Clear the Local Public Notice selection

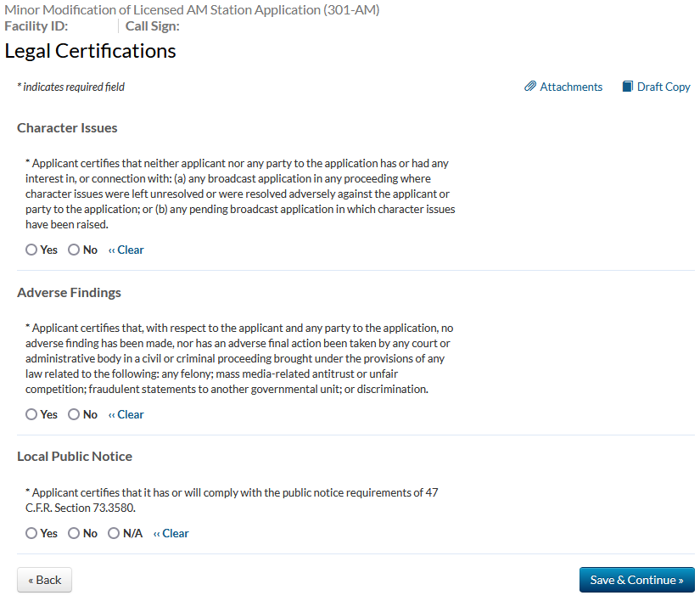click(x=171, y=533)
